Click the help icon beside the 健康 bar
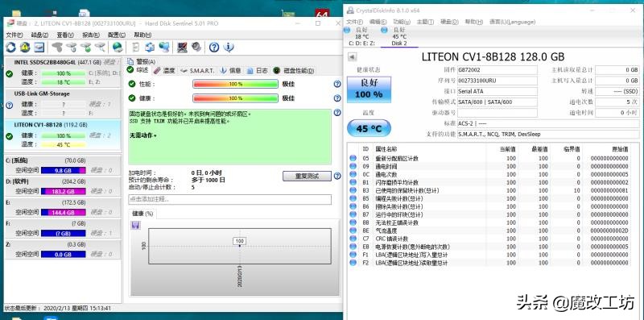This screenshot has height=320, width=644. pos(337,98)
